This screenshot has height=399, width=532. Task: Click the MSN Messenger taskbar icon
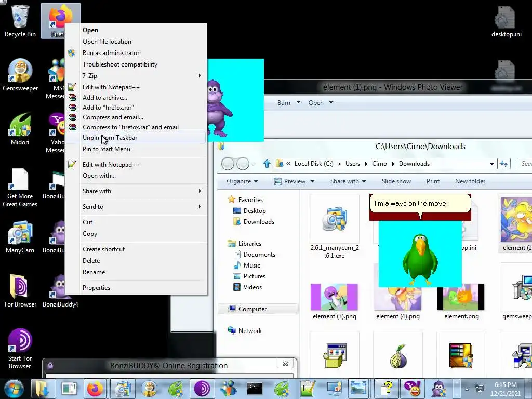(x=229, y=389)
